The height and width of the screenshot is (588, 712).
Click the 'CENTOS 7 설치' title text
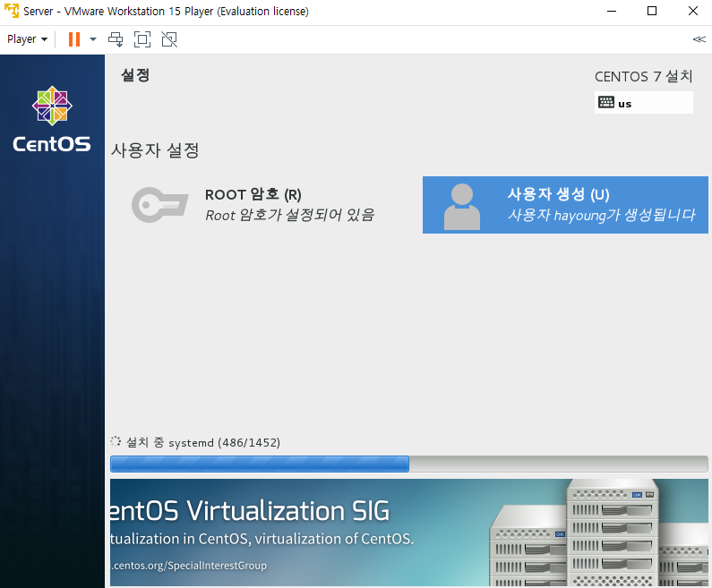click(643, 76)
